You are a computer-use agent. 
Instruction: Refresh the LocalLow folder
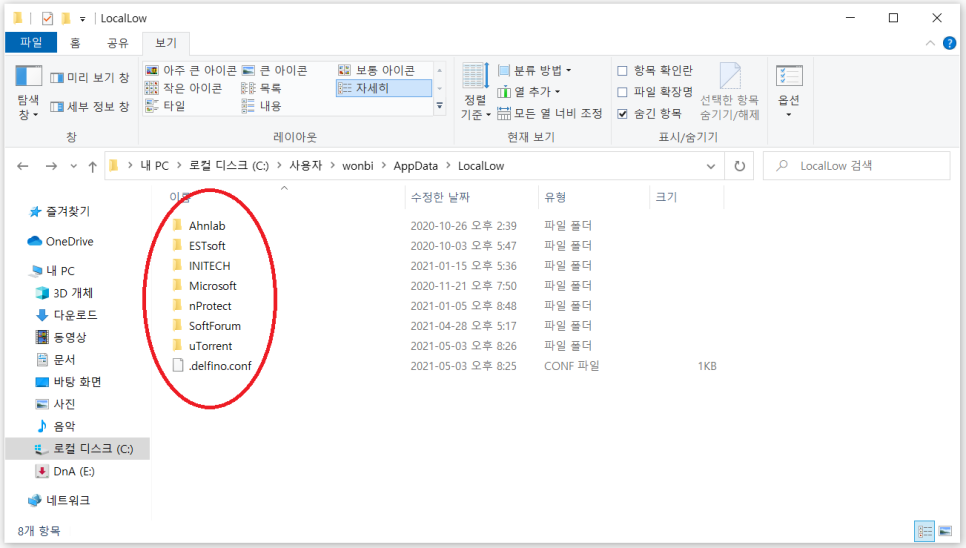click(739, 166)
